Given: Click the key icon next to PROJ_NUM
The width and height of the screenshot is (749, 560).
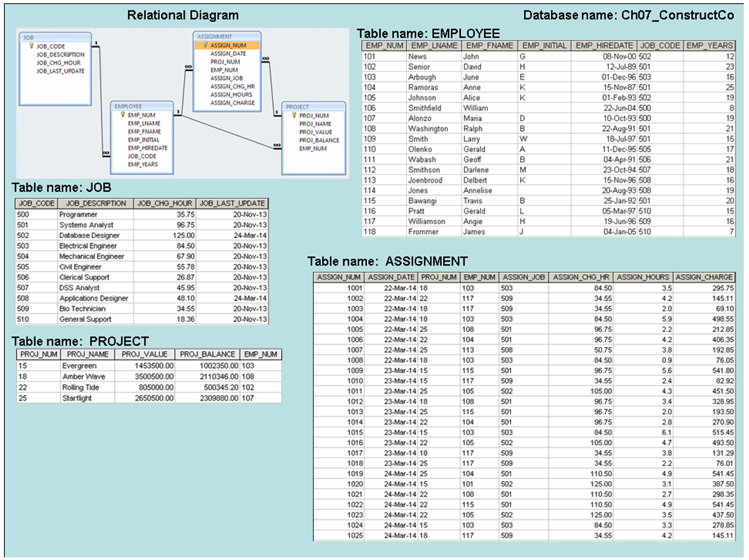Looking at the screenshot, I should click(x=293, y=115).
